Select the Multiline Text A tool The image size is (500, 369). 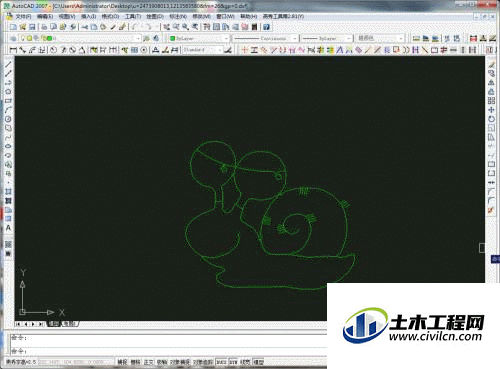8,228
